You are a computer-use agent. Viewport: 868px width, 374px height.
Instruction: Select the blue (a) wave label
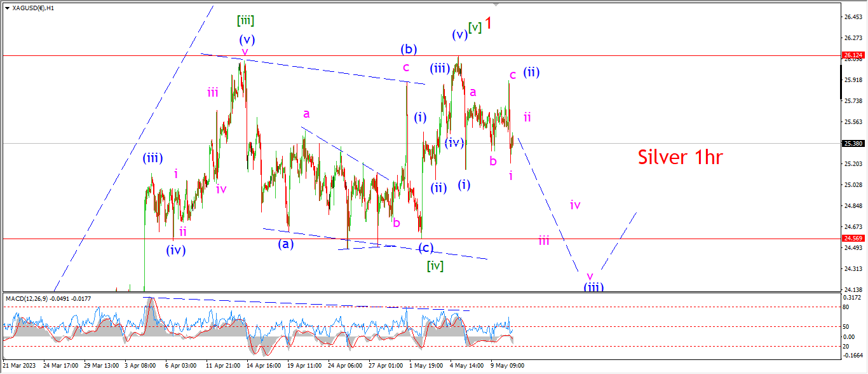[x=286, y=243]
